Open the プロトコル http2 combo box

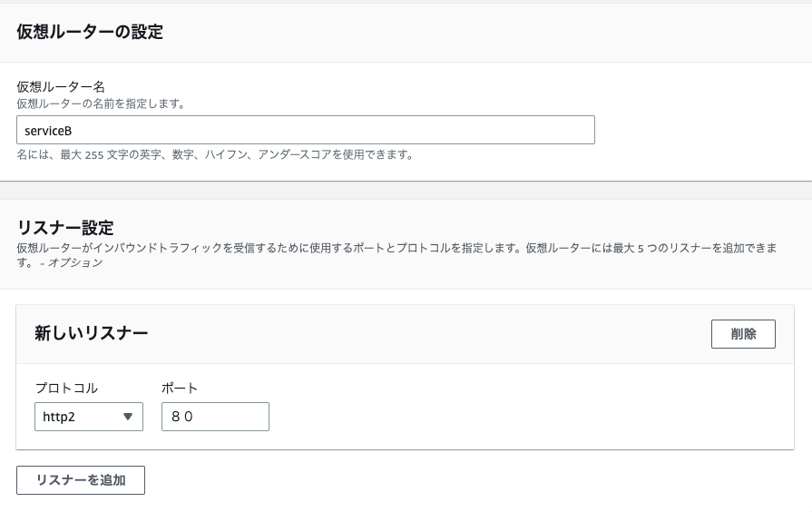coord(89,417)
